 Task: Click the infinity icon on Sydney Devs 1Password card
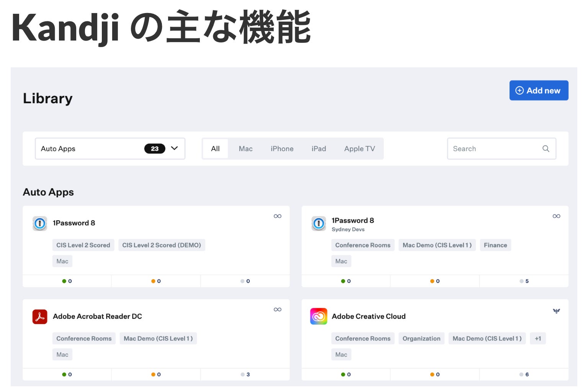click(x=557, y=216)
